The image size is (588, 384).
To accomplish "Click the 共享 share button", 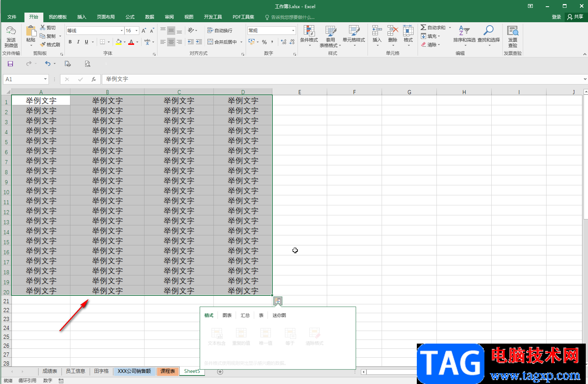I will [x=575, y=17].
